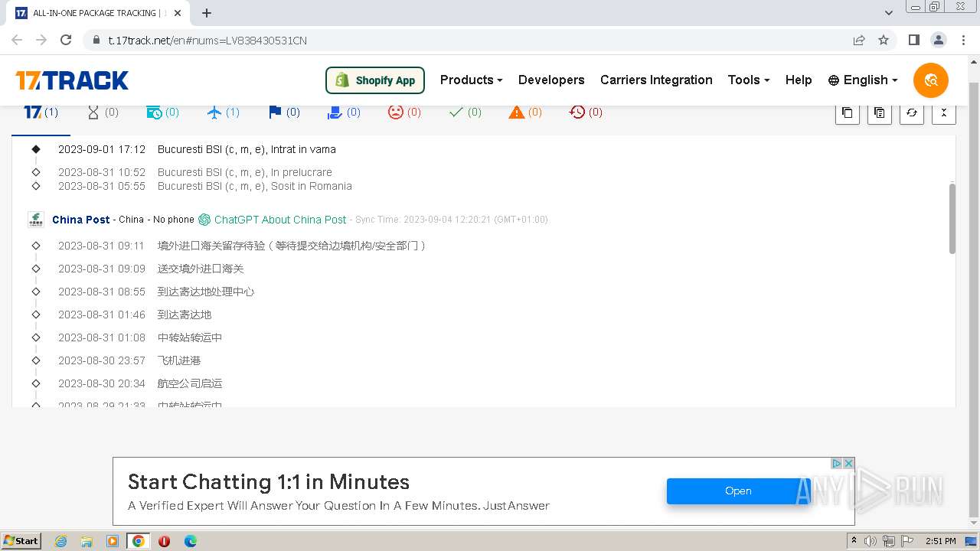Click the 2023-08-31 01:46 tracking event
980x551 pixels.
tap(135, 315)
